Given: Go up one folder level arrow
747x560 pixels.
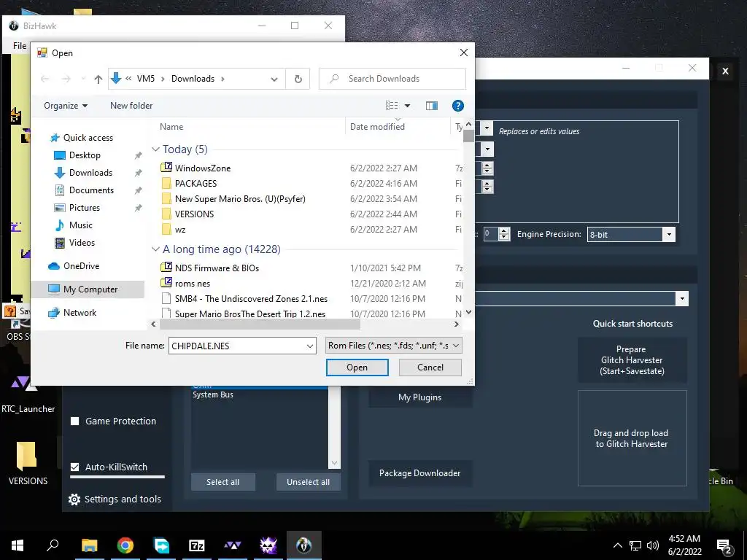Looking at the screenshot, I should (x=98, y=79).
